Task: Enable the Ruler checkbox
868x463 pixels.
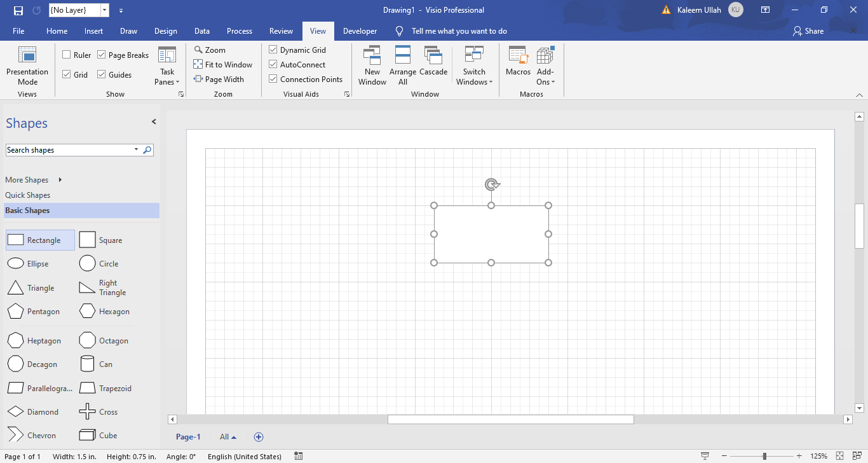Action: pyautogui.click(x=65, y=55)
